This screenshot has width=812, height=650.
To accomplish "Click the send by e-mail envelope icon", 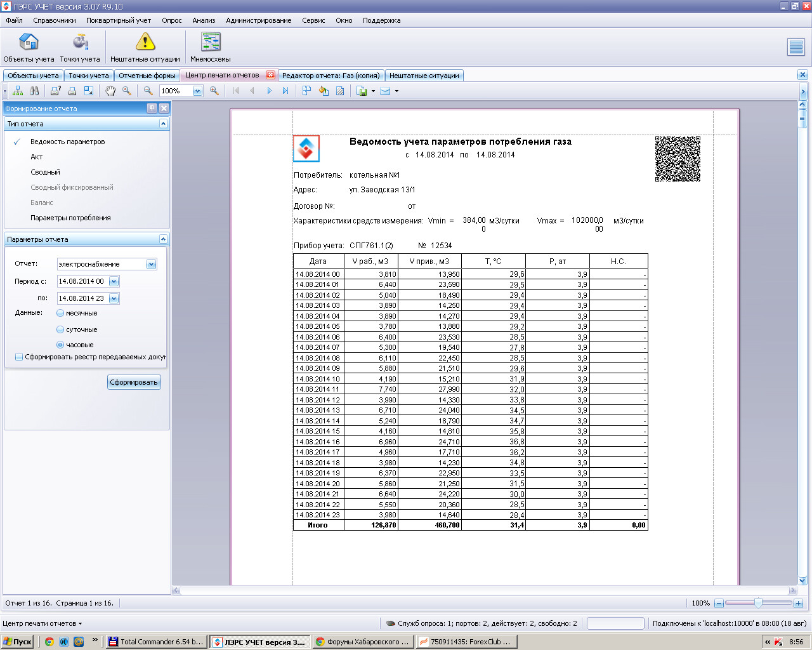I will click(x=385, y=91).
